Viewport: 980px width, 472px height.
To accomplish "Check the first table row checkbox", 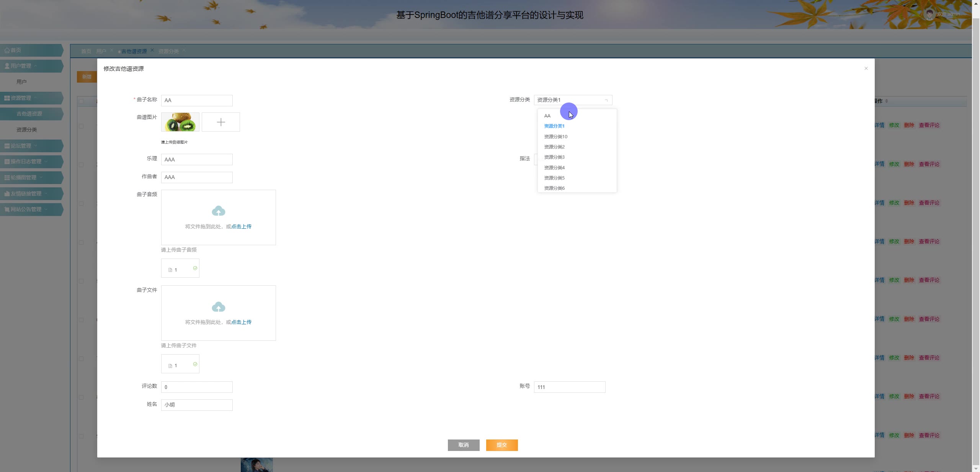I will tap(81, 126).
